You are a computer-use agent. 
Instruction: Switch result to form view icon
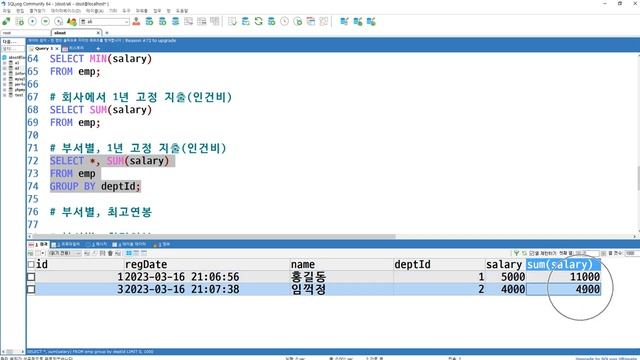pyautogui.click(x=136, y=253)
